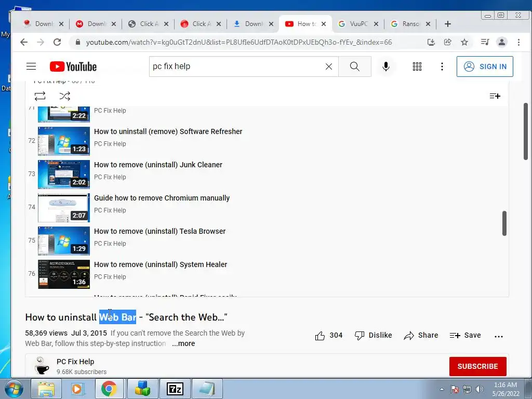Open the media control icon in Chrome toolbar
This screenshot has width=532, height=399.
click(x=485, y=42)
